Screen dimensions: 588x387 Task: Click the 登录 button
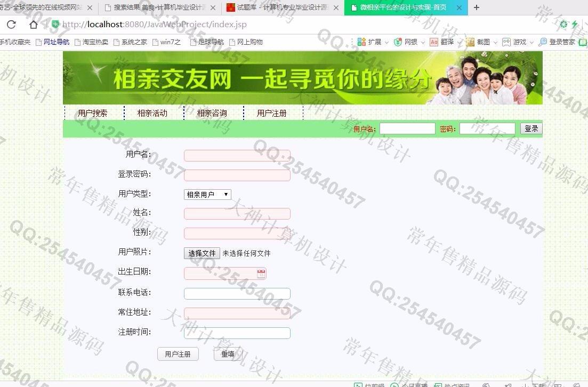tap(531, 128)
